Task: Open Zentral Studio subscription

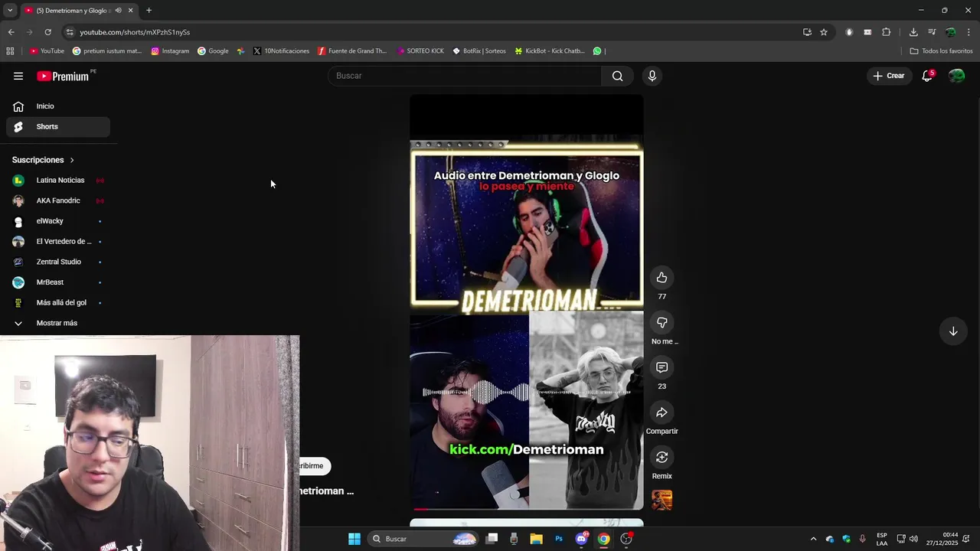Action: click(x=58, y=262)
